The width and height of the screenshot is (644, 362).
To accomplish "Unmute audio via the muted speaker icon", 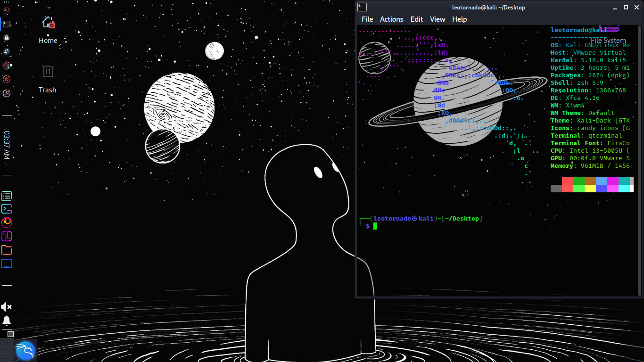I will [7, 307].
